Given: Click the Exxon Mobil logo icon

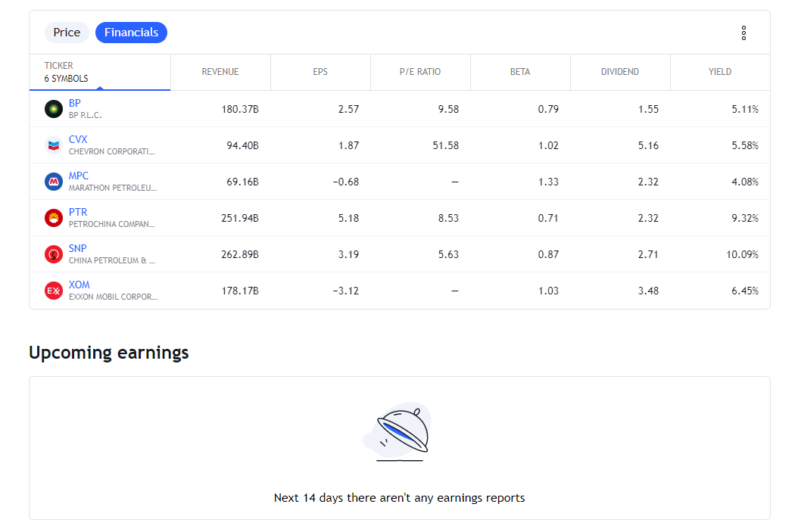Looking at the screenshot, I should click(x=54, y=291).
